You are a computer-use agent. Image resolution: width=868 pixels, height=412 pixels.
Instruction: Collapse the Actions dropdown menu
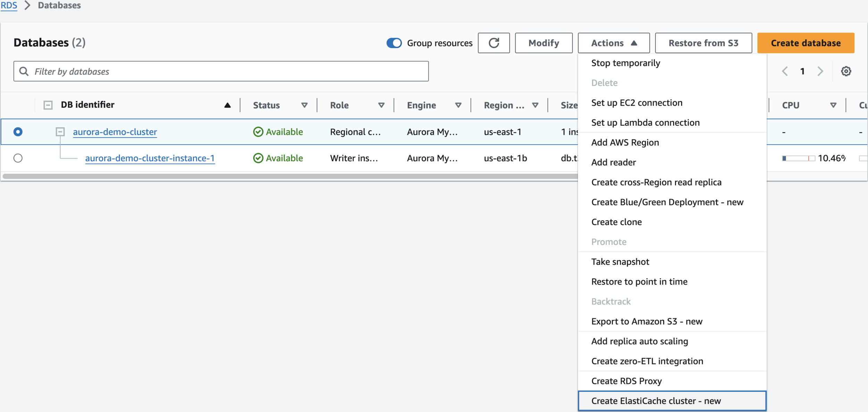[x=614, y=43]
